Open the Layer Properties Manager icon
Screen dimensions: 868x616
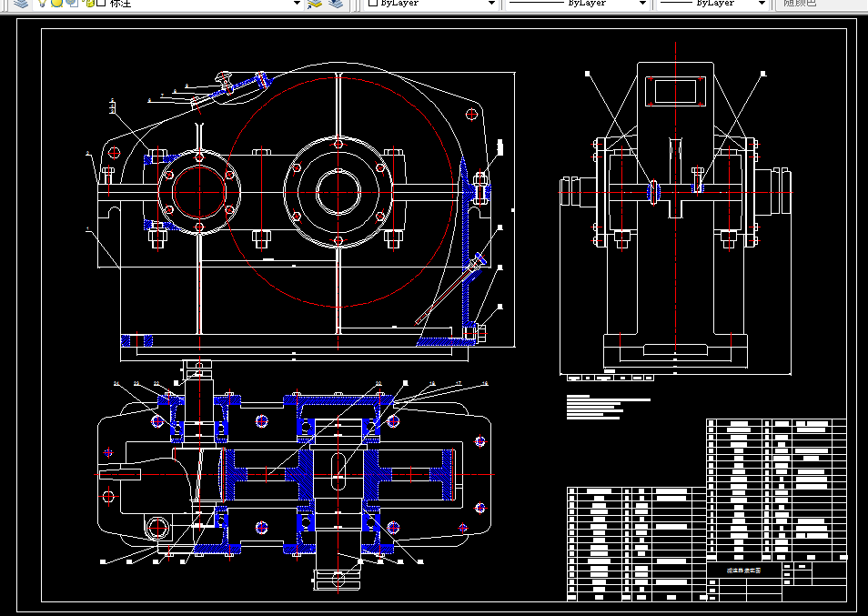20,4
